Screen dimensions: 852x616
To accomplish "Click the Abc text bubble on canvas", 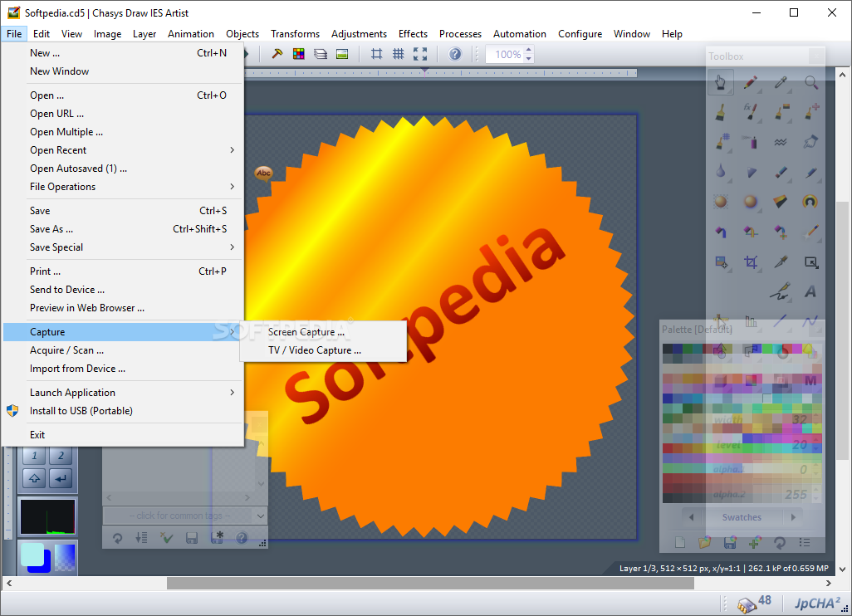I will (263, 174).
